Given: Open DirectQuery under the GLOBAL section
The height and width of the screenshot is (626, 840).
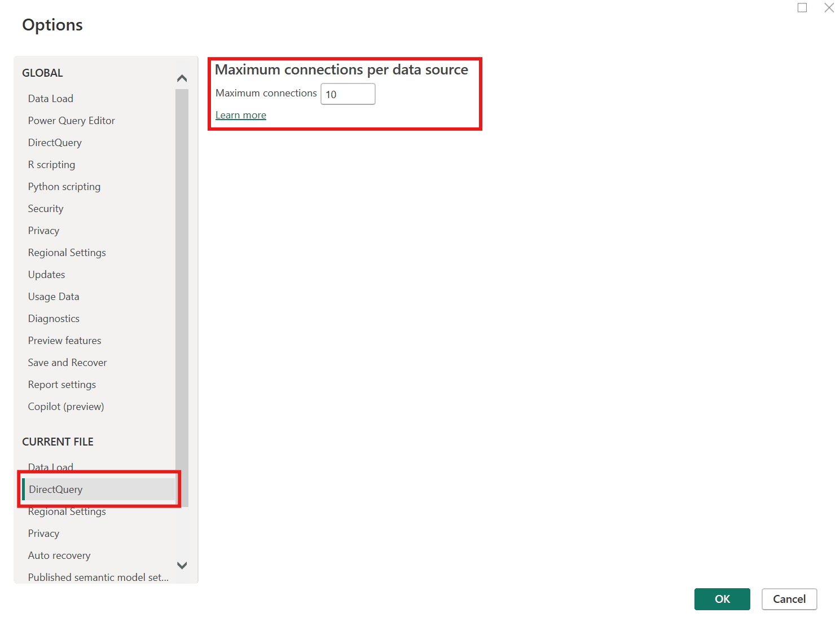Looking at the screenshot, I should 55,143.
